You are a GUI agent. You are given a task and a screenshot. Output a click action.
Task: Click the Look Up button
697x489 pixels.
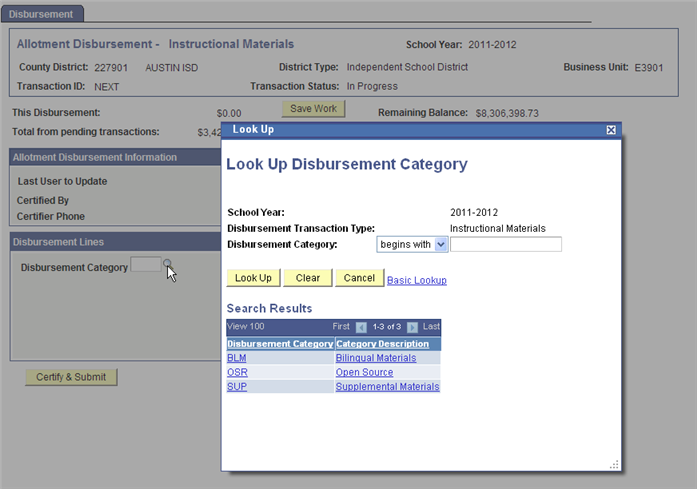(x=253, y=278)
